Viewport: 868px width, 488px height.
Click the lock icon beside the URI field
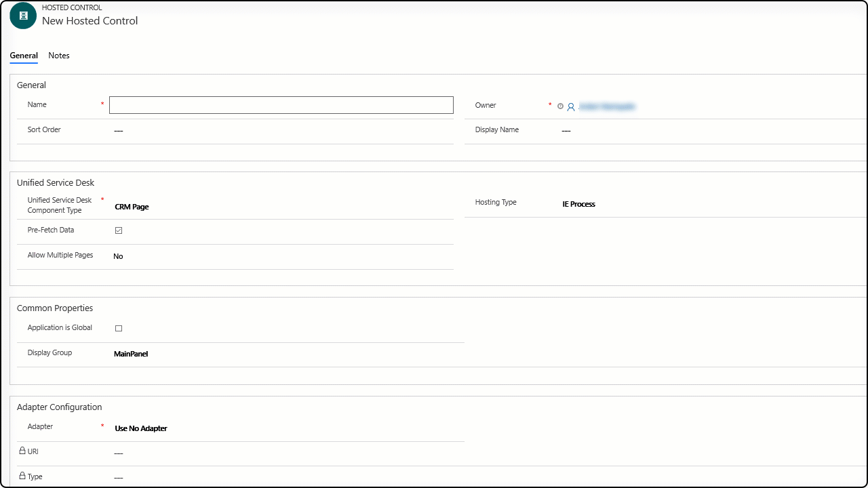coord(22,451)
